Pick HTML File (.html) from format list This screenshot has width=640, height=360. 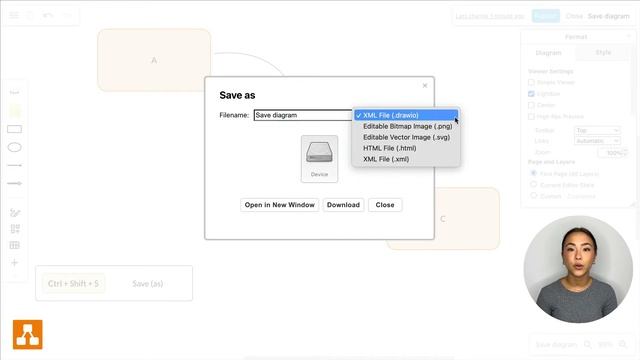(x=406, y=148)
